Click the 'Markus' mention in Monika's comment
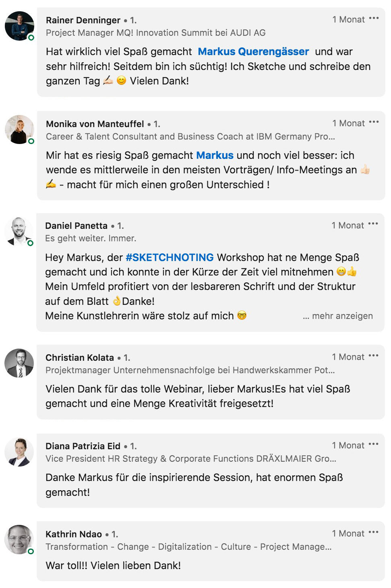Viewport: 391px width, 588px height. click(215, 156)
